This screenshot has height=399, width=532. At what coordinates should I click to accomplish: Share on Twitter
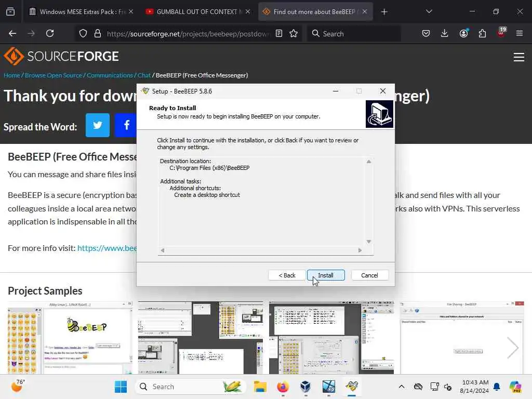[x=98, y=125]
